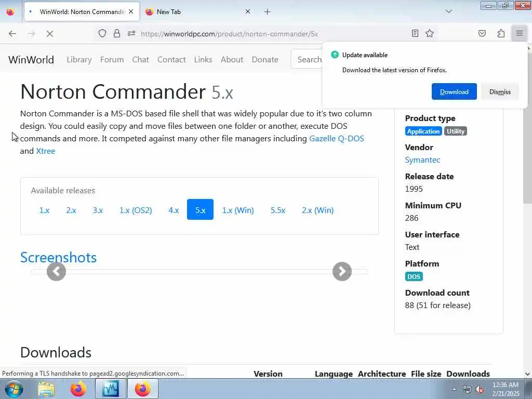Screen dimensions: 532x399
Task: Go to the Forum page
Action: [x=112, y=59]
